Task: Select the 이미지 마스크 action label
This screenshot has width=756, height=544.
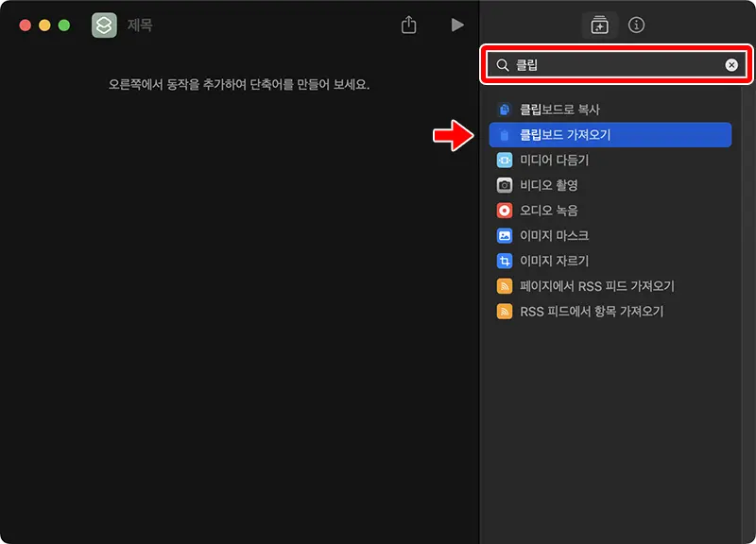Action: click(x=555, y=235)
